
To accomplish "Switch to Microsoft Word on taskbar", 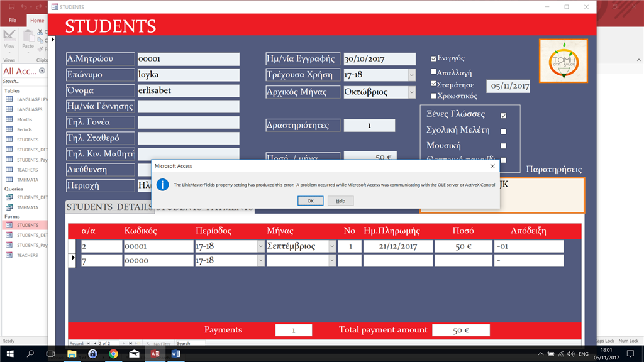I will pyautogui.click(x=176, y=353).
